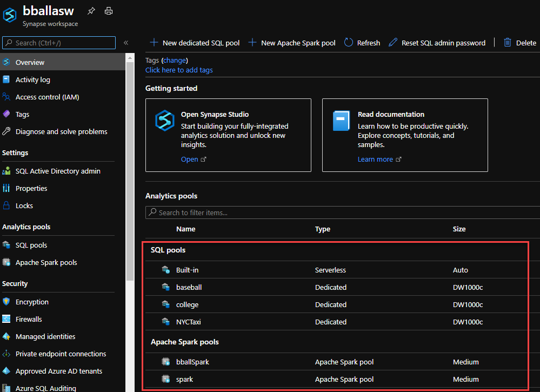
Task: Click the Firewalls icon in Security
Action: [6, 319]
